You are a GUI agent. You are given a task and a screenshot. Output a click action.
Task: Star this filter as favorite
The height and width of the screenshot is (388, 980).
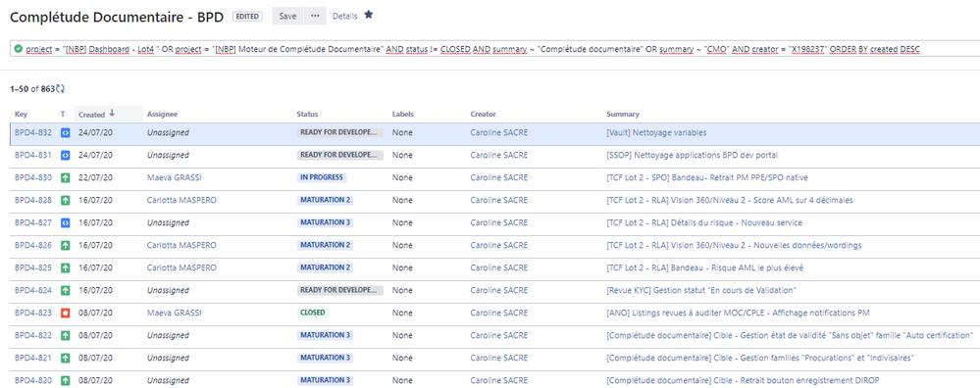[369, 15]
